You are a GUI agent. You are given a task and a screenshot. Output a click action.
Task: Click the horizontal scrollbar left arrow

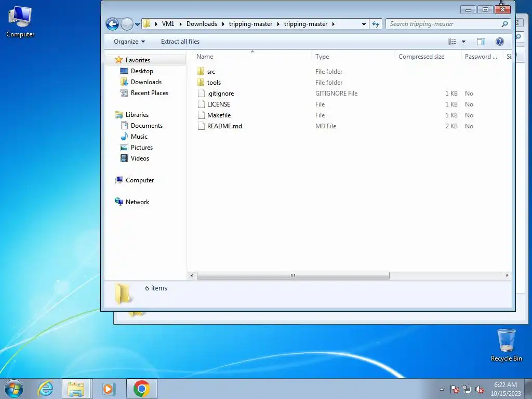[192, 275]
